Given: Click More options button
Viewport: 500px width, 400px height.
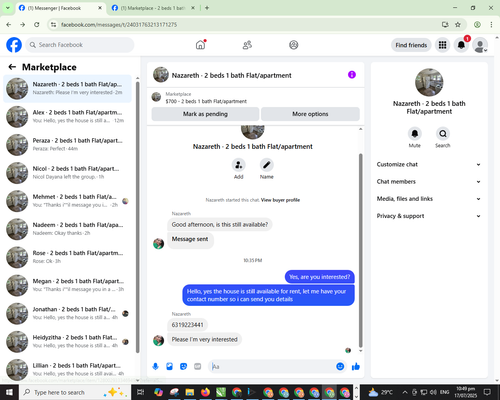Looking at the screenshot, I should [x=310, y=114].
